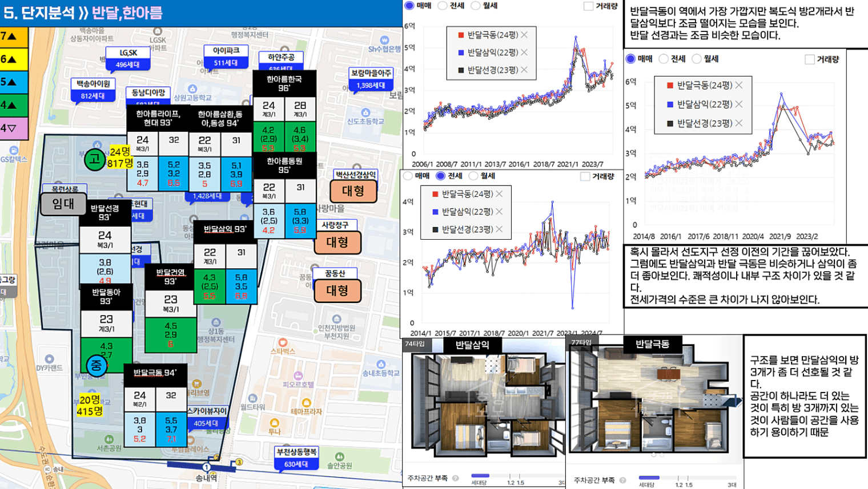Select 전세 radio on the 2014/8 chart

click(664, 59)
